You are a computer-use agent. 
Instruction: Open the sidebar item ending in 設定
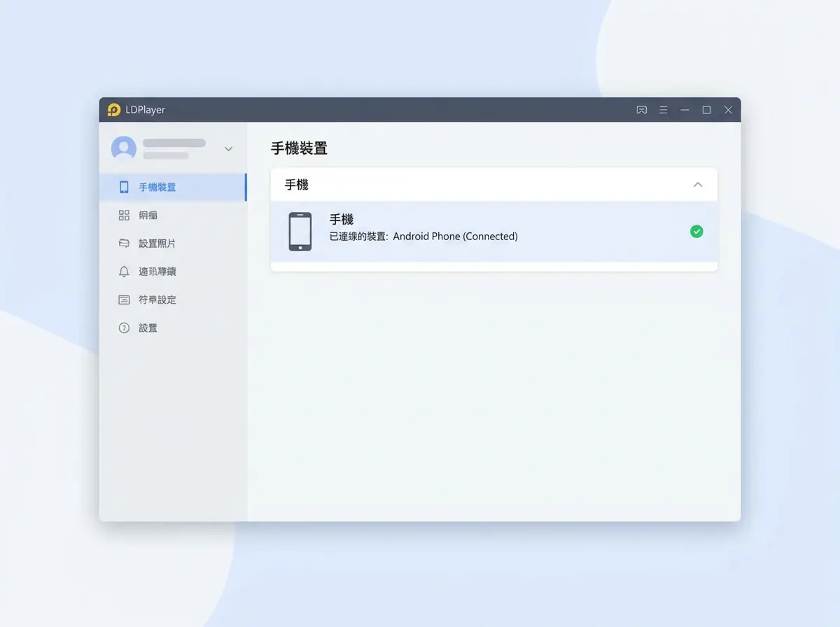pyautogui.click(x=173, y=300)
